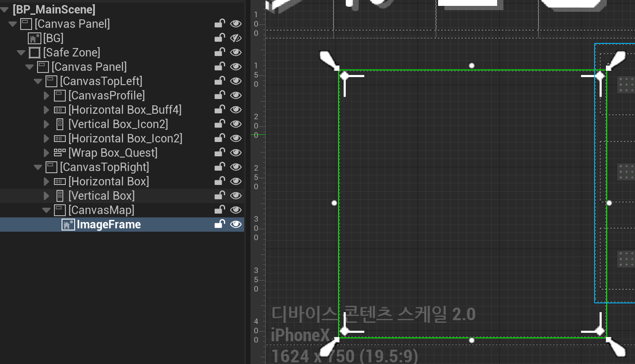The height and width of the screenshot is (364, 635).
Task: Hide Wrap Box_Quest in designer
Action: point(236,153)
